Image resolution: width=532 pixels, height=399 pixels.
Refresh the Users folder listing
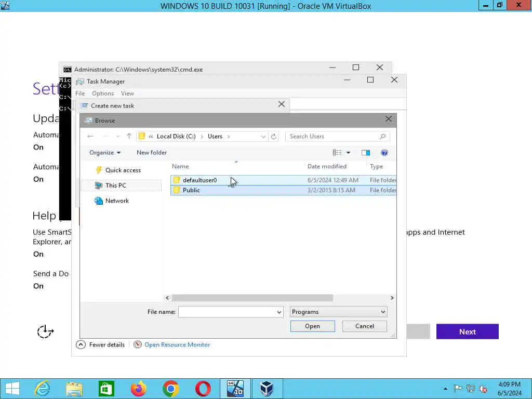[x=274, y=137]
